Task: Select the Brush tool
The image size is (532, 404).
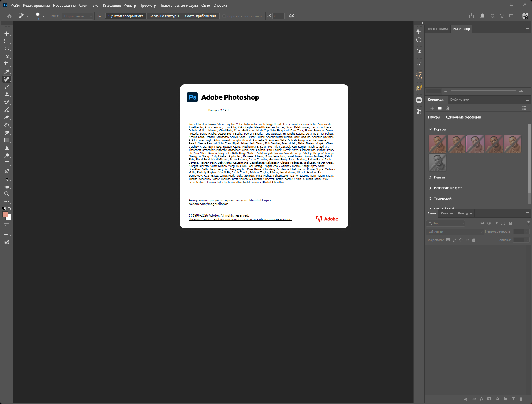Action: pos(7,87)
